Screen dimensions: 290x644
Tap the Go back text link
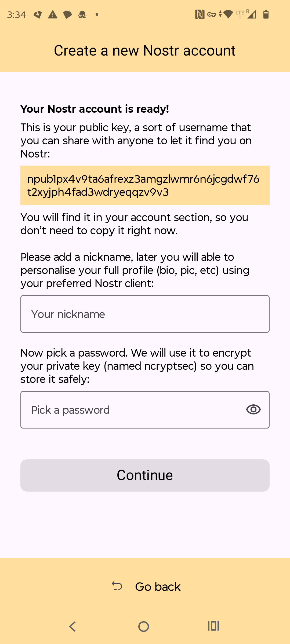click(158, 587)
